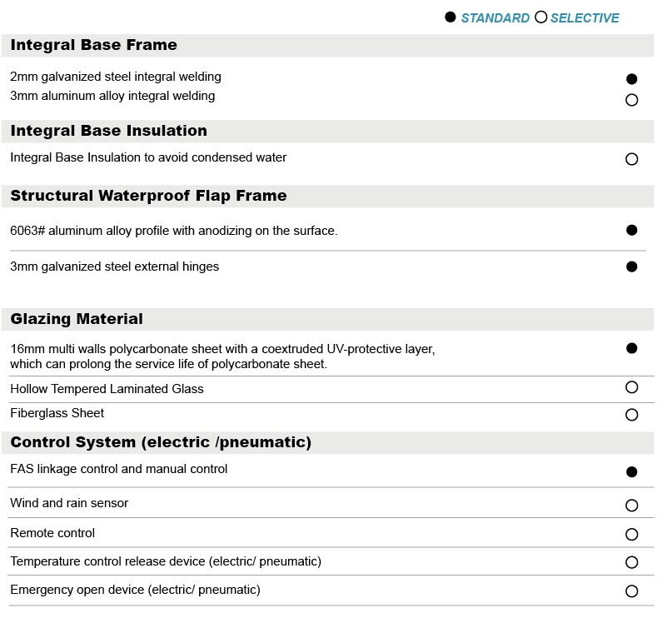Click the STANDARD legend label text
672x618 pixels.
point(495,18)
